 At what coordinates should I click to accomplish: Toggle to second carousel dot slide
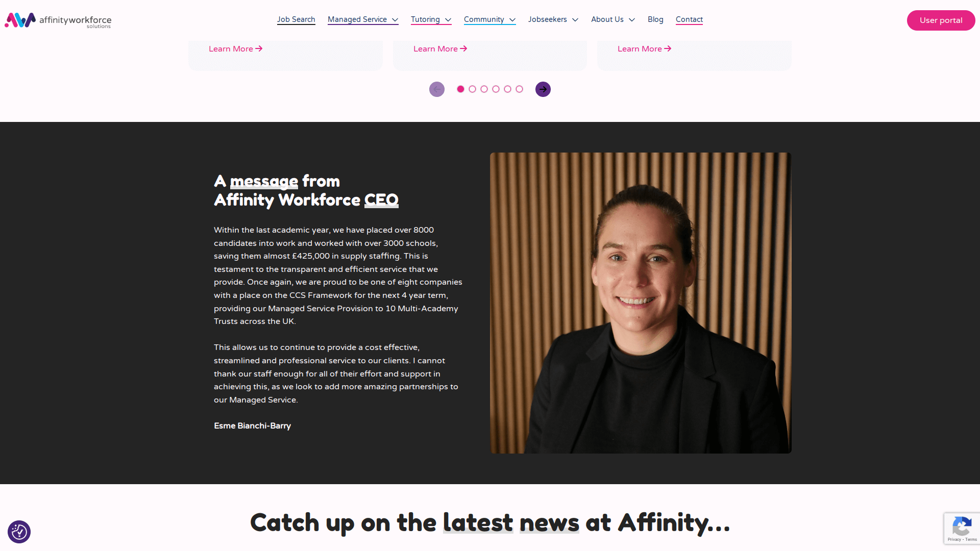click(472, 89)
